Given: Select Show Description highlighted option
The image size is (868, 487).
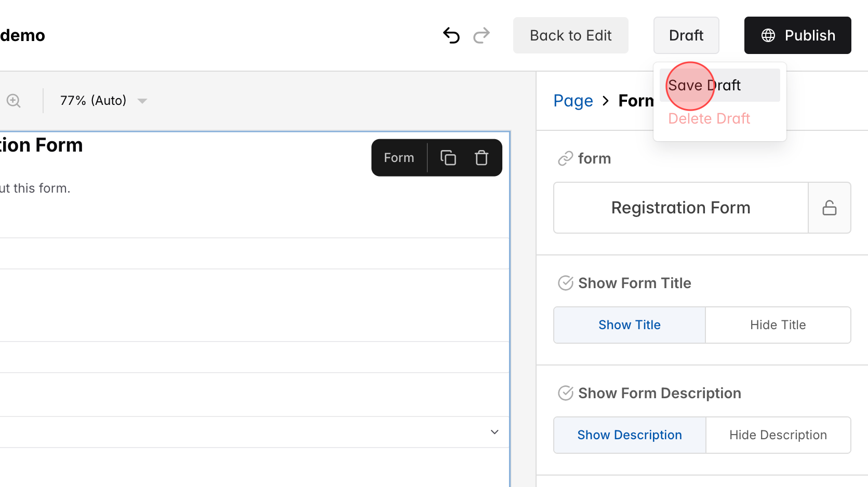Looking at the screenshot, I should [x=629, y=435].
